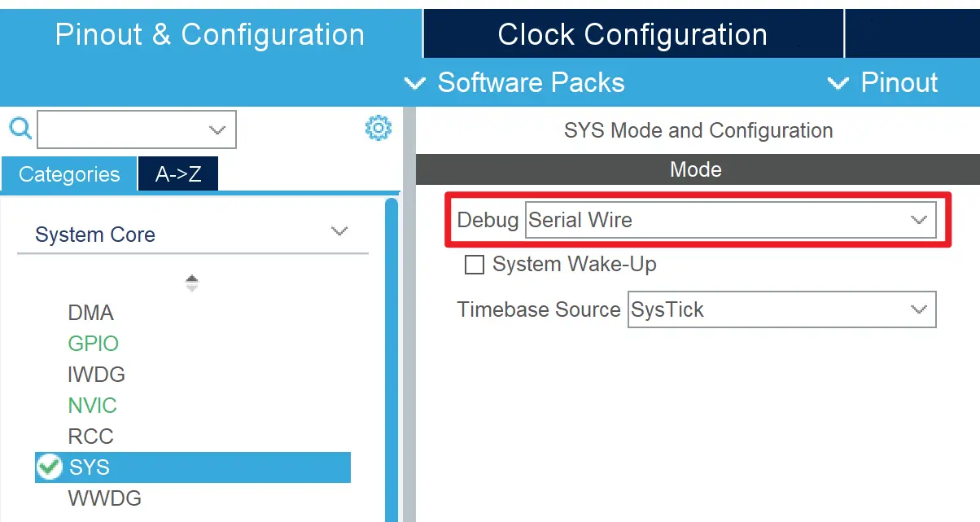The image size is (980, 522).
Task: Switch to Pinout & Configuration tab
Action: tap(210, 34)
